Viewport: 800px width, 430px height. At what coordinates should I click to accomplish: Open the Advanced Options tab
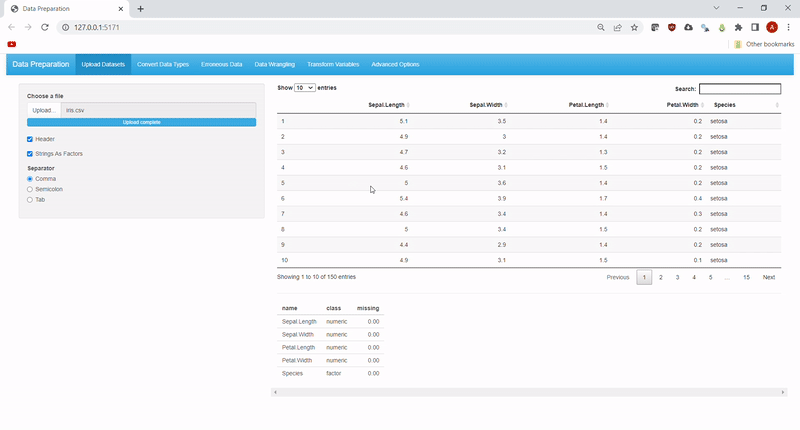coord(395,64)
